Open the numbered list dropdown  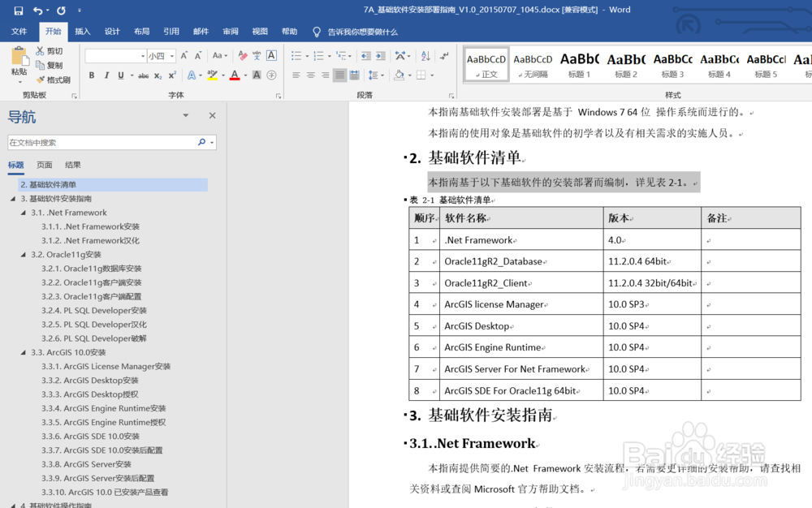(330, 56)
